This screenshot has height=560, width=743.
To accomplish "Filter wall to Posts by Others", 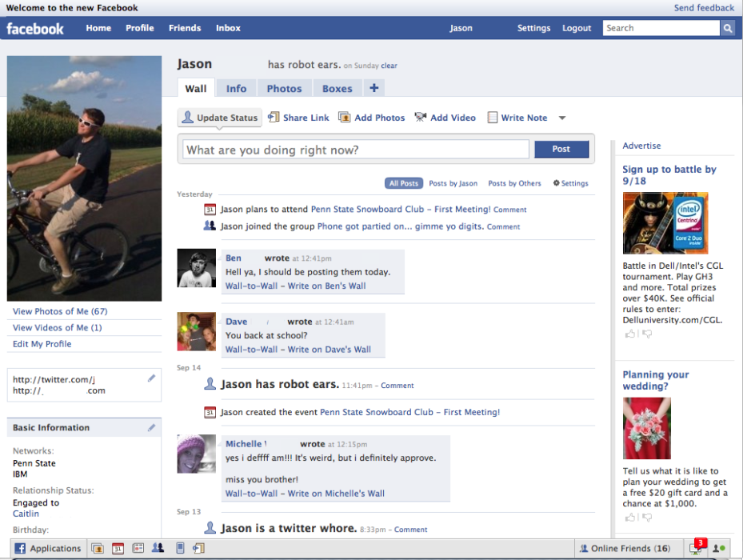I will click(514, 183).
